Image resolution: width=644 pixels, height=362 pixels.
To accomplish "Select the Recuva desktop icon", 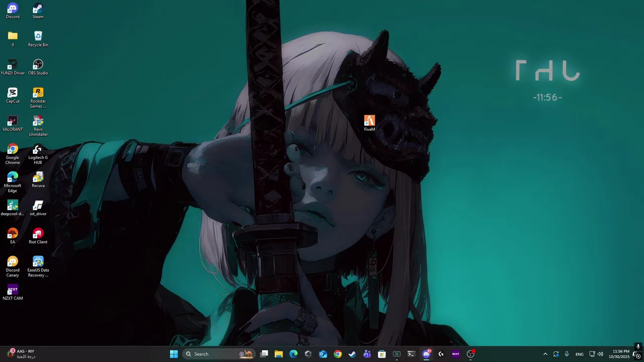I will coord(38,180).
